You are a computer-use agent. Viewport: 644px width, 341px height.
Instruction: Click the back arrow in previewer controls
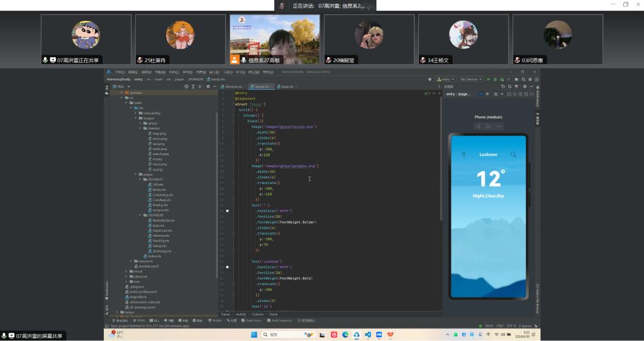click(478, 126)
